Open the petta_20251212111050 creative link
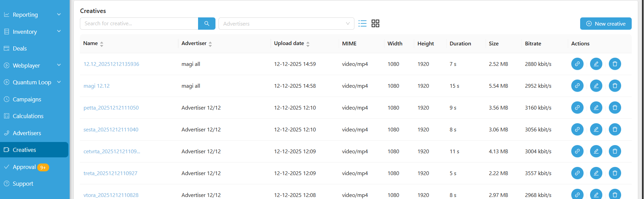This screenshot has width=644, height=199. (x=111, y=108)
